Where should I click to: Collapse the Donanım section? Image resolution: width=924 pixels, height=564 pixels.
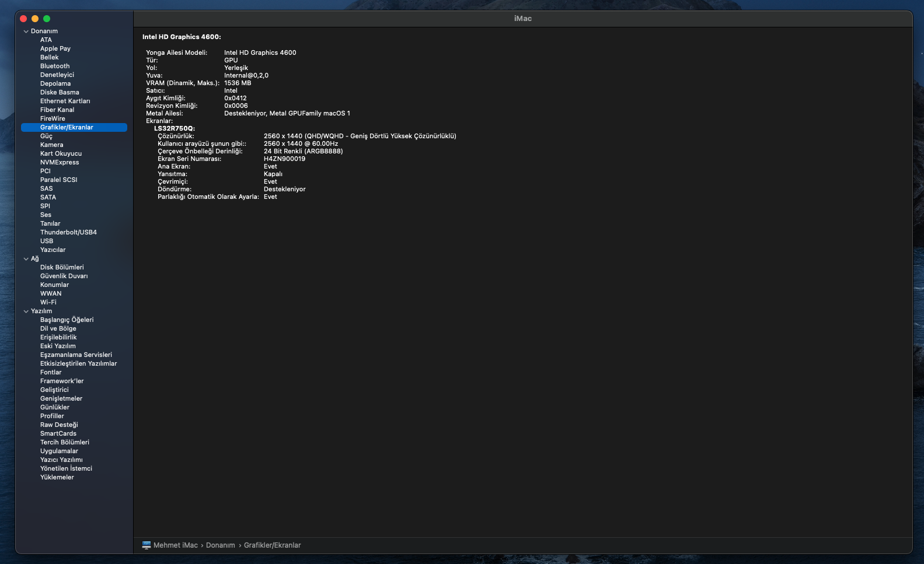coord(26,31)
